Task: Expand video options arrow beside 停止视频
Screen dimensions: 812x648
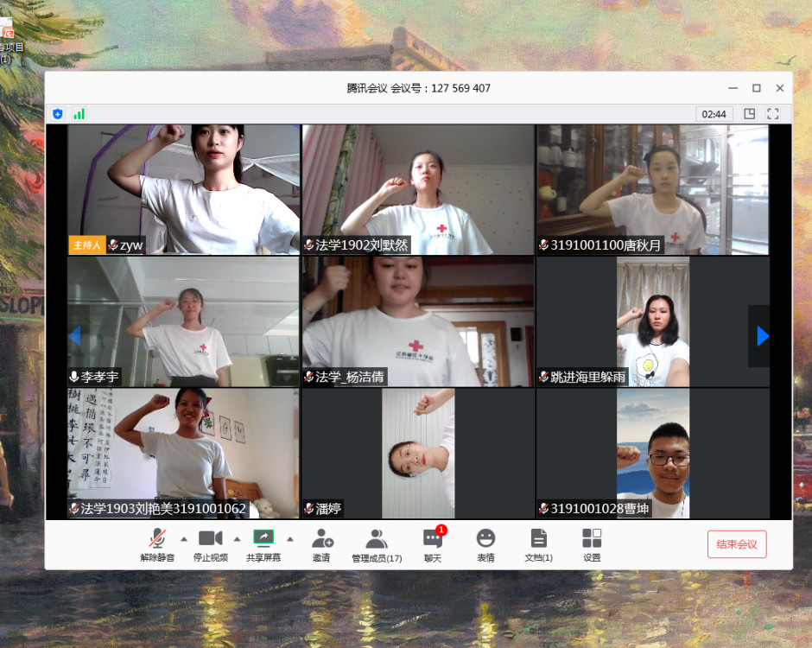Action: [237, 539]
